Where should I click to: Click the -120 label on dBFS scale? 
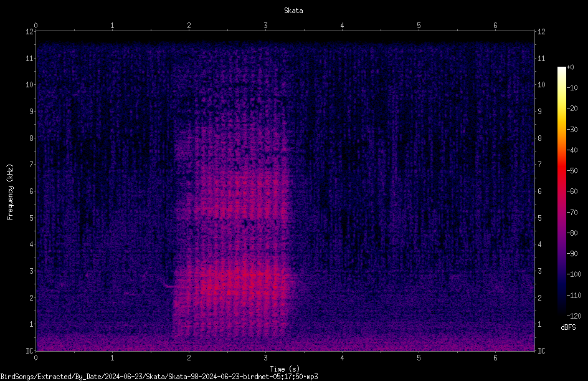[574, 316]
